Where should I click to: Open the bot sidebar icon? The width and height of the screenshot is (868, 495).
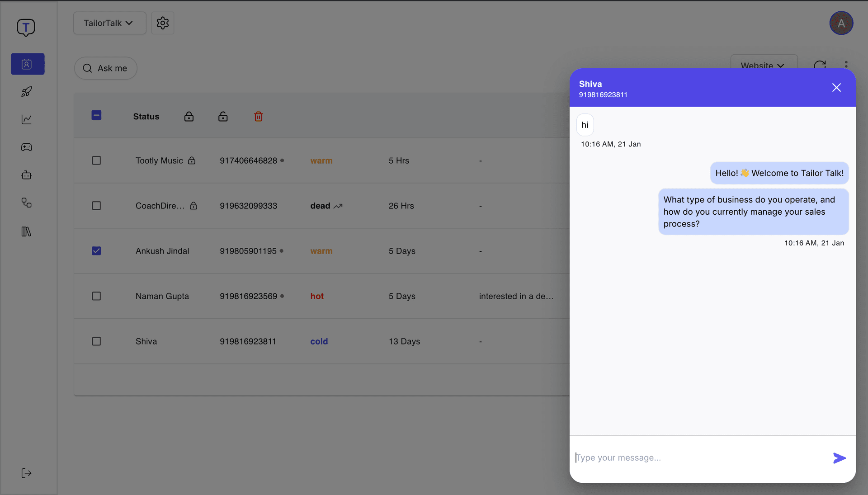(x=27, y=175)
